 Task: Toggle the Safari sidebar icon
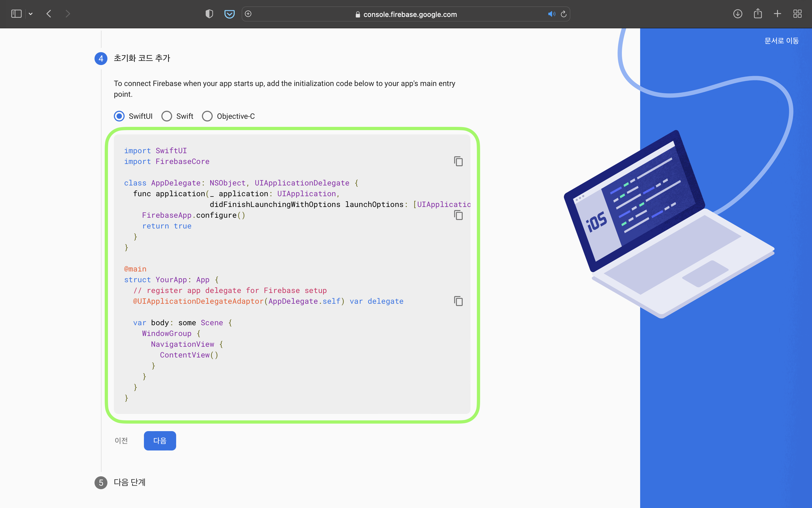(x=16, y=14)
